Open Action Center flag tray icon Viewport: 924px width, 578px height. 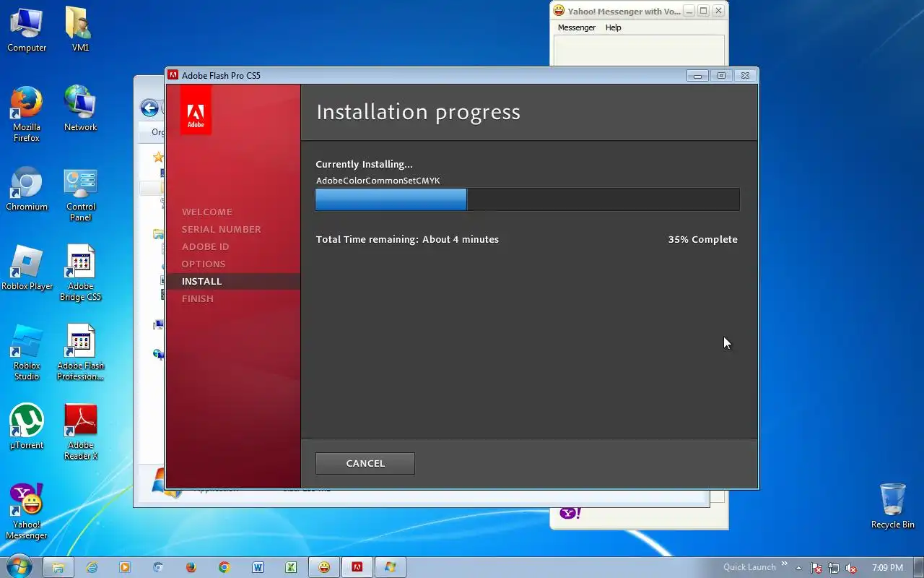[816, 568]
